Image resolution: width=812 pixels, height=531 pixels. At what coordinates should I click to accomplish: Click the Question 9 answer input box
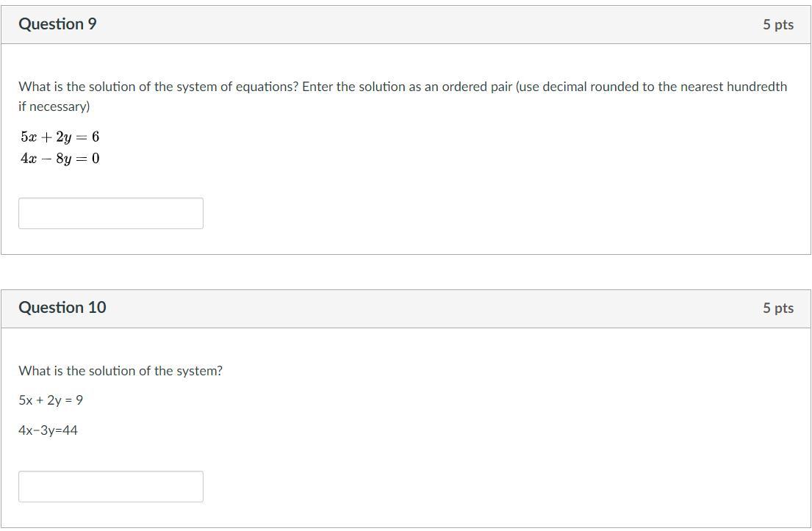pos(110,213)
